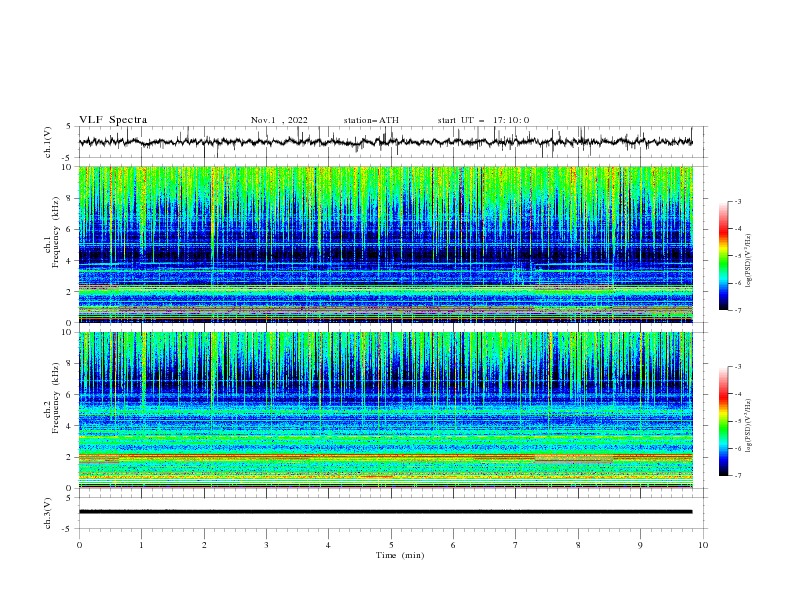Screen dimensions: 792x612
Task: Click the "5" tick on Time axis
Action: coord(391,545)
